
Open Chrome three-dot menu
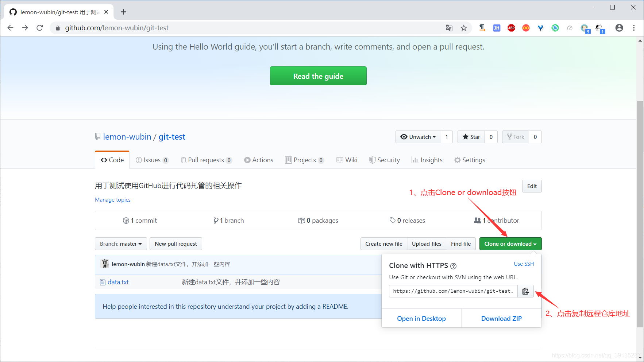634,28
